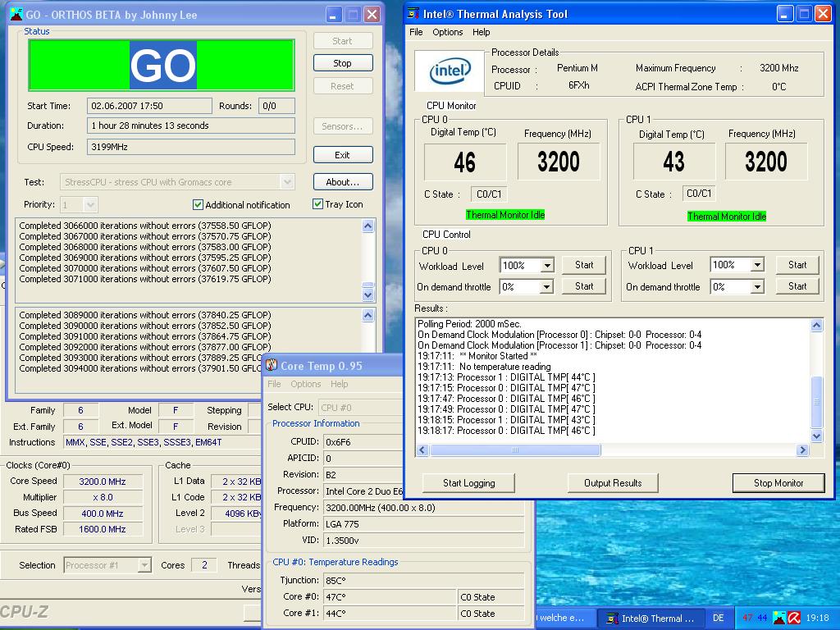This screenshot has width=840, height=630.
Task: Click Output Results button
Action: click(612, 482)
